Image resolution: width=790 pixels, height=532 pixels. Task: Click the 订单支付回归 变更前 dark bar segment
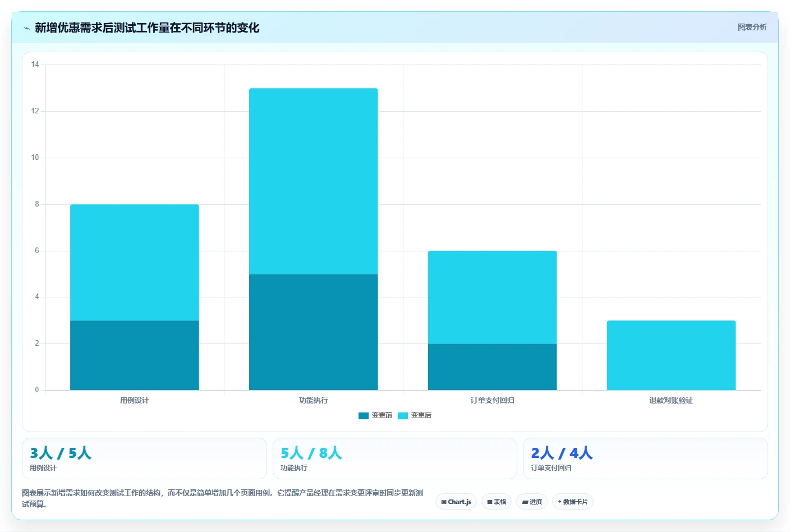(493, 367)
